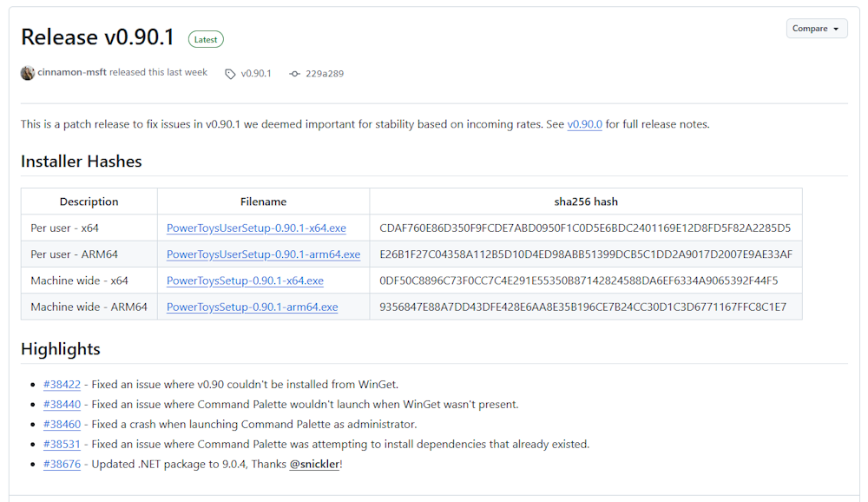Open the v0.90.0 release notes link
868x502 pixels.
coord(584,124)
